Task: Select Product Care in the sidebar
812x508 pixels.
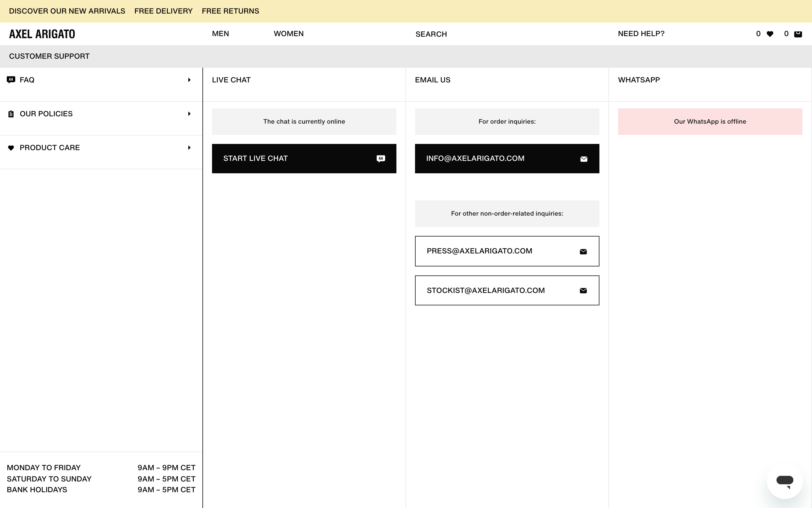Action: (x=101, y=152)
